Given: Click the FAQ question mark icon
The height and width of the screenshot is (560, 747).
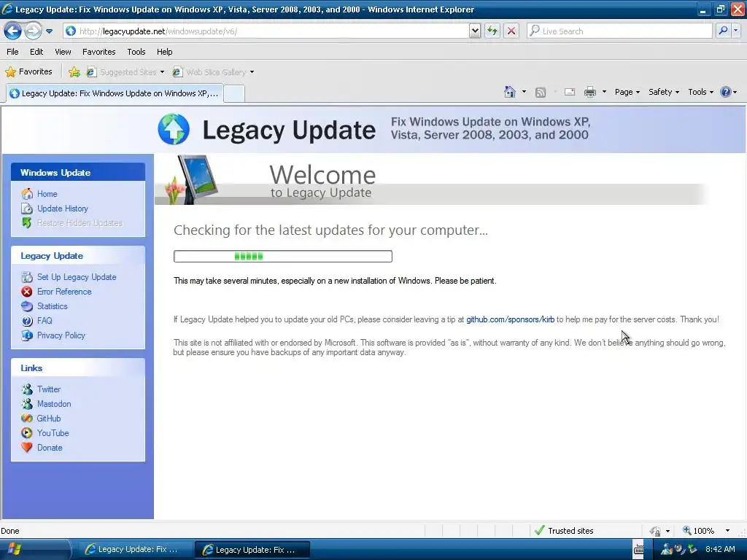Looking at the screenshot, I should [27, 321].
